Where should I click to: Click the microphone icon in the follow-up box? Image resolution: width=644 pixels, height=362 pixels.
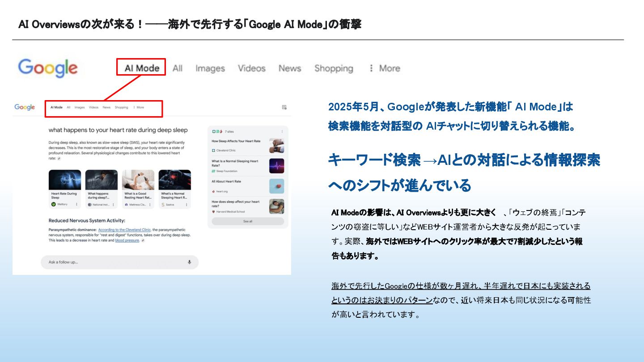pyautogui.click(x=189, y=262)
